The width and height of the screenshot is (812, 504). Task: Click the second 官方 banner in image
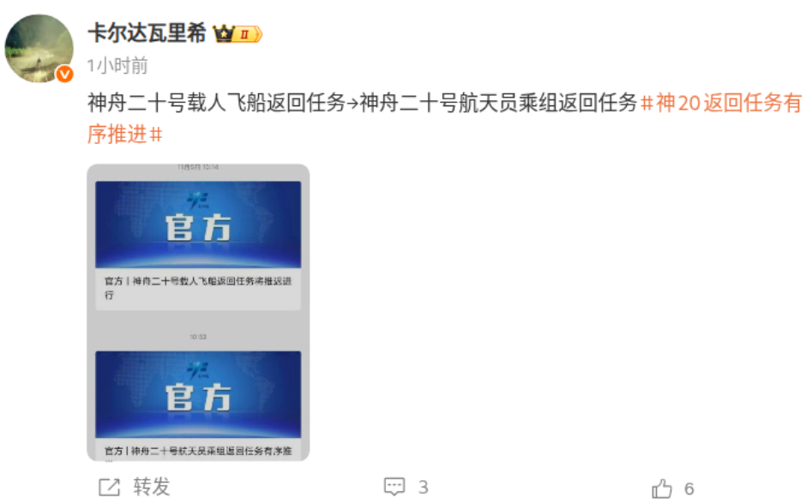point(198,394)
